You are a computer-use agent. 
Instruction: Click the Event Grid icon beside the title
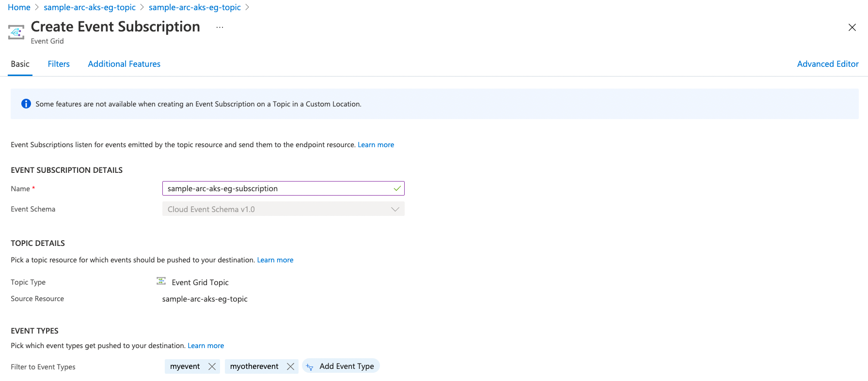[16, 32]
